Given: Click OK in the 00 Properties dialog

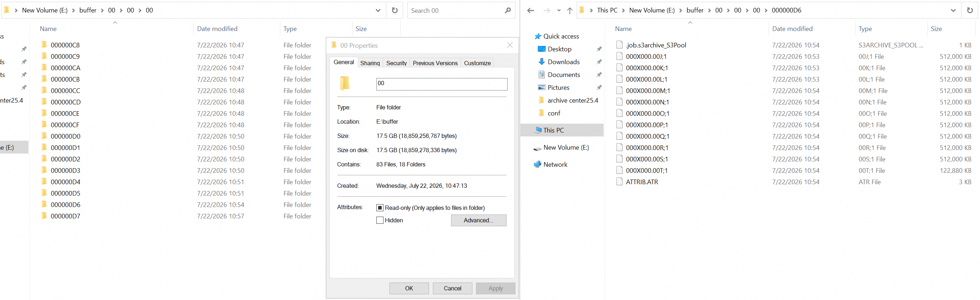Looking at the screenshot, I should pos(409,288).
